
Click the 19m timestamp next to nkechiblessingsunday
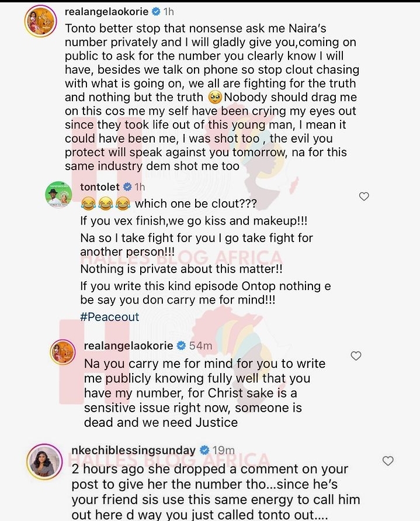click(224, 450)
